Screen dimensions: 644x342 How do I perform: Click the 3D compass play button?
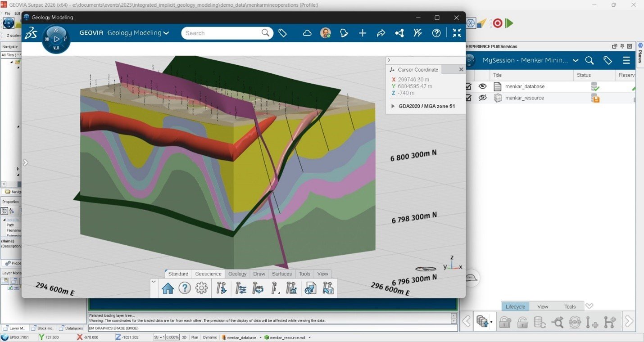click(56, 39)
